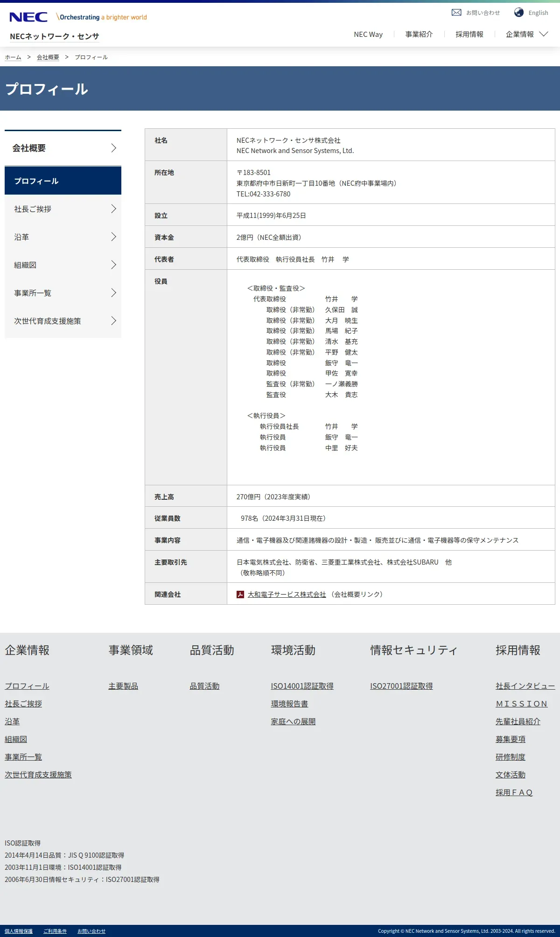Select 組織図 sidebar item
The width and height of the screenshot is (560, 937).
[x=63, y=265]
